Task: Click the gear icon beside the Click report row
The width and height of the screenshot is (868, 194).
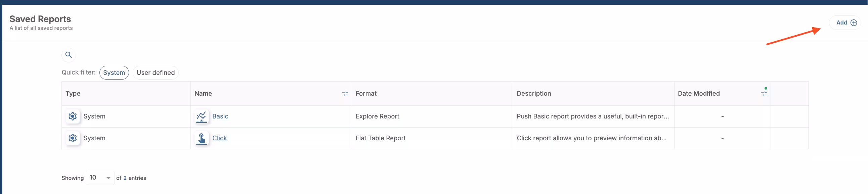Action: click(73, 138)
